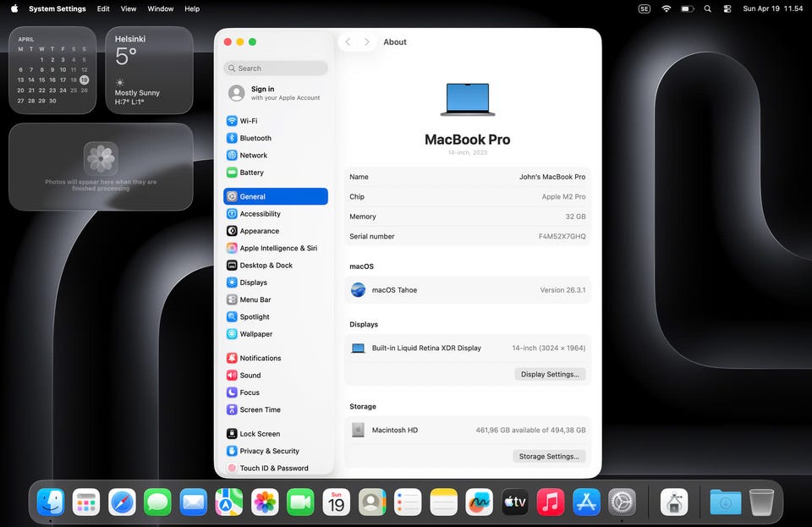This screenshot has height=527, width=812.
Task: Open Displays in the sidebar
Action: pyautogui.click(x=276, y=283)
